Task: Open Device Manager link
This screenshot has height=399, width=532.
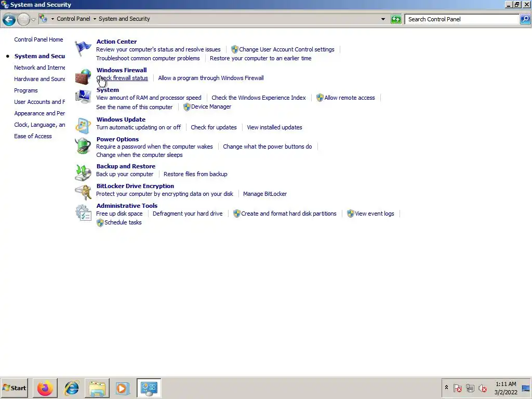Action: click(211, 107)
